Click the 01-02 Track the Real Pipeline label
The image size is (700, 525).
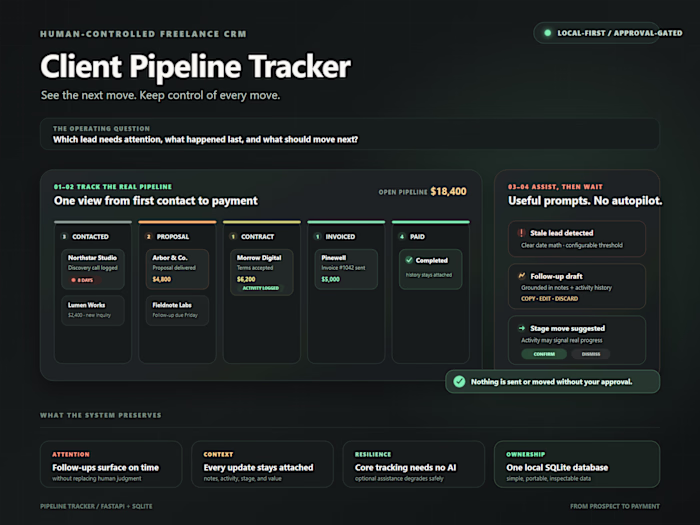112,187
